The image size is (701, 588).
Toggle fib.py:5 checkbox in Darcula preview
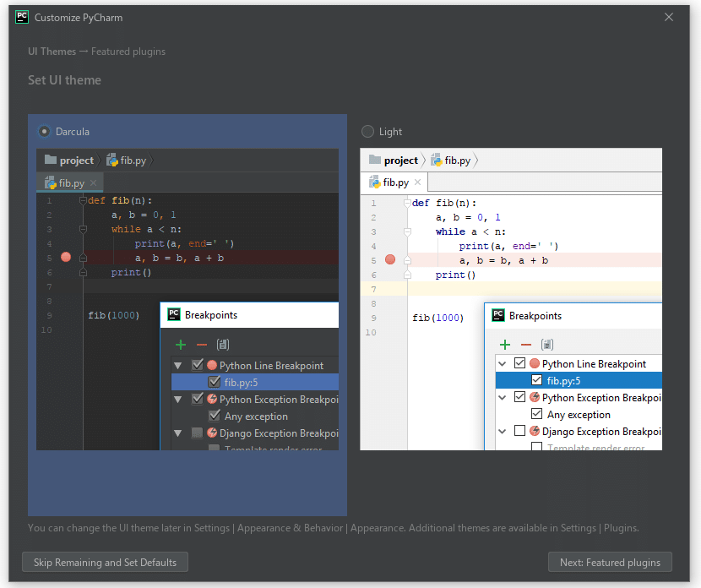[215, 382]
